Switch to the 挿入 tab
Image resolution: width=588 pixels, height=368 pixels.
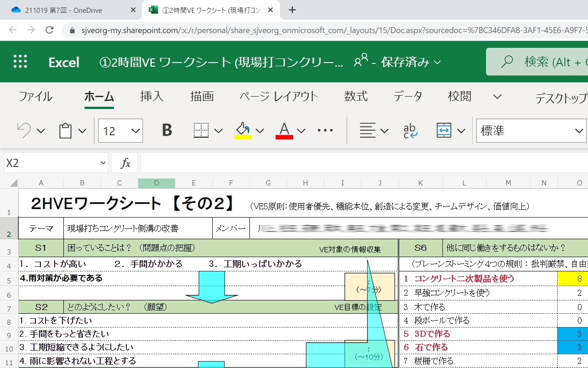[152, 96]
